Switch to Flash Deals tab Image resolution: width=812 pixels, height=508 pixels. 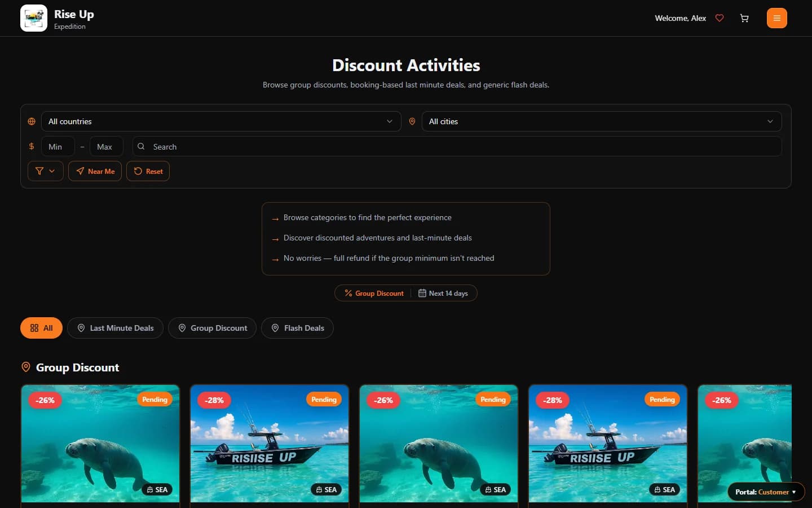point(297,328)
